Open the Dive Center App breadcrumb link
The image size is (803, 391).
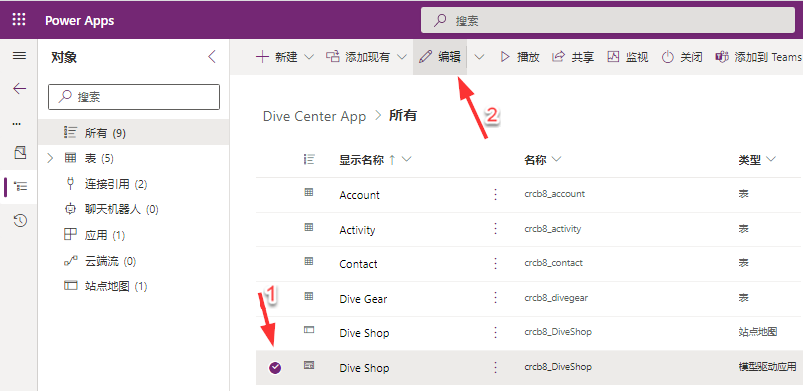[314, 116]
